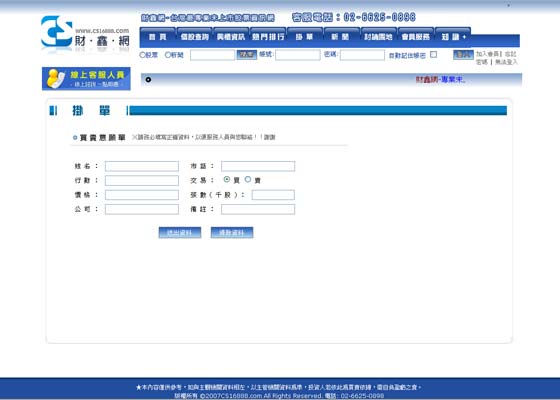Select the 股票 search radio option
Image resolution: width=560 pixels, height=400 pixels.
tap(142, 55)
